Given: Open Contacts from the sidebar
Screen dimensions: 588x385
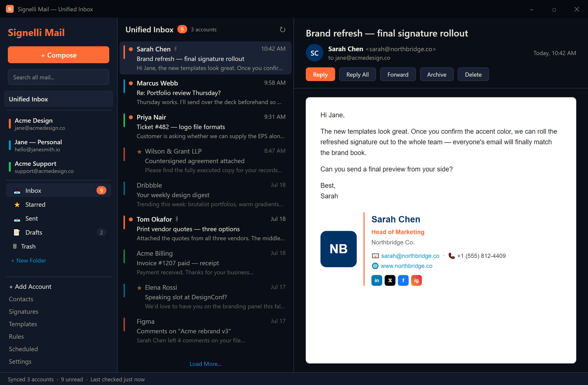Looking at the screenshot, I should point(21,299).
